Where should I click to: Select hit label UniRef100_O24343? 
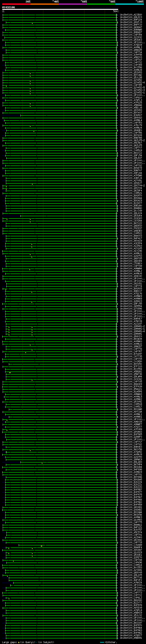point(131,218)
